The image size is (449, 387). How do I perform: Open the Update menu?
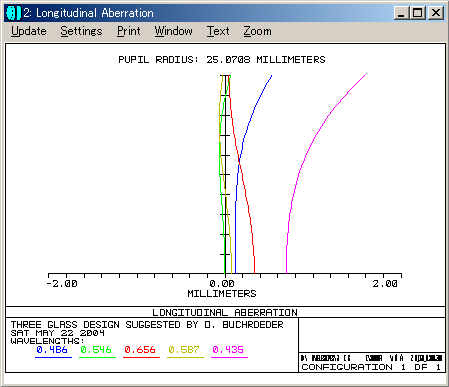(29, 31)
